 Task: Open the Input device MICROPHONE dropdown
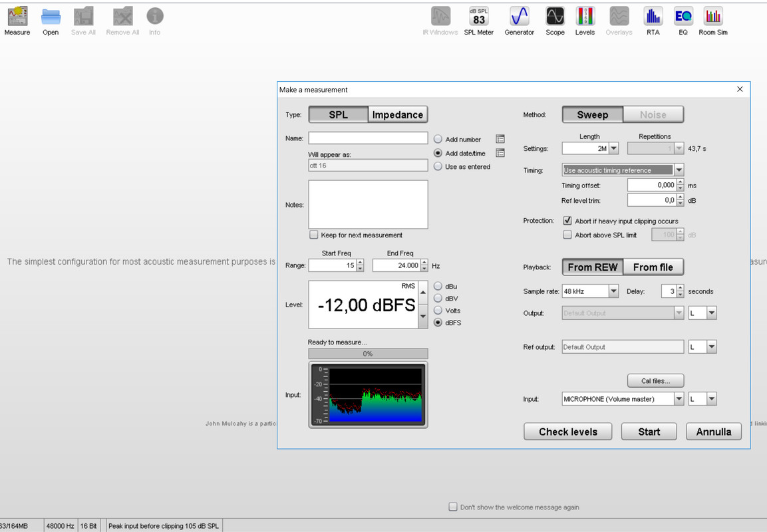pos(679,399)
